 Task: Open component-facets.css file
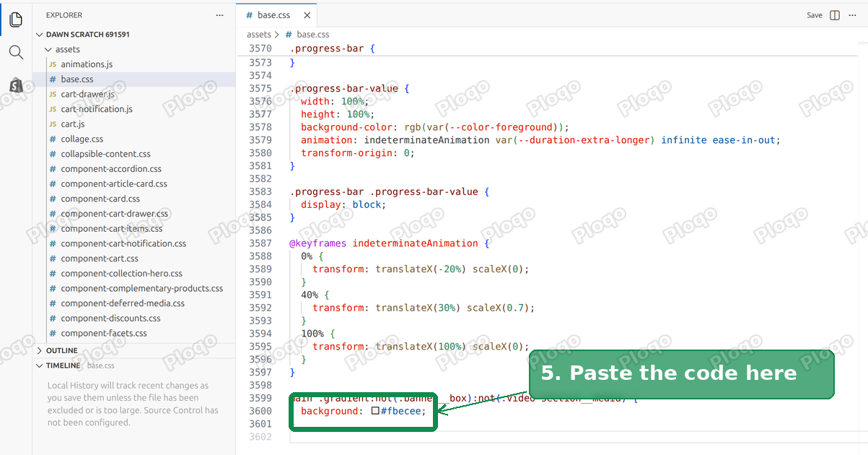(134, 333)
